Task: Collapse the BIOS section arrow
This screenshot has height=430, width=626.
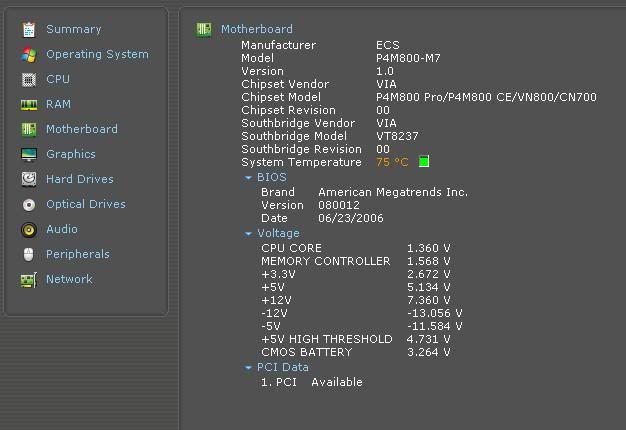Action: [248, 178]
